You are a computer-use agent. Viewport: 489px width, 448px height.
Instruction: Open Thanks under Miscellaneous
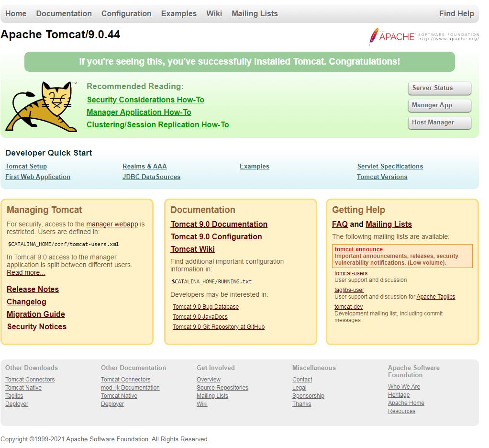pyautogui.click(x=301, y=403)
